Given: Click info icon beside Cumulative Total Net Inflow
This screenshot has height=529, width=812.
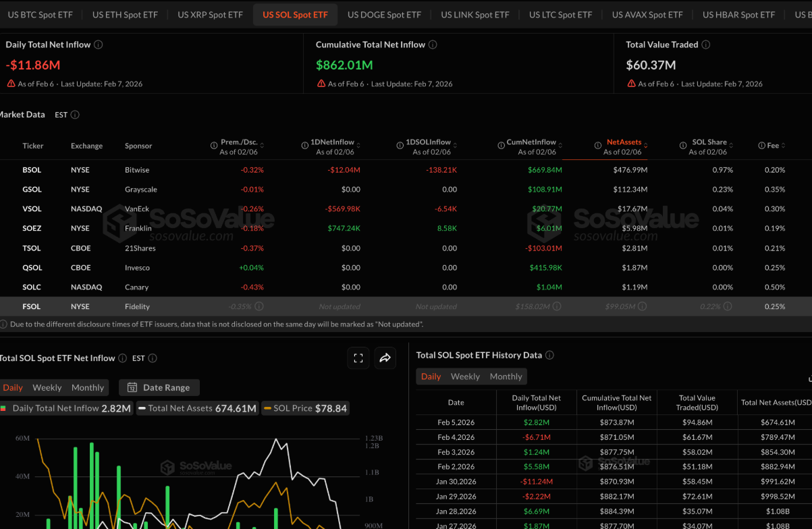Looking at the screenshot, I should 433,45.
